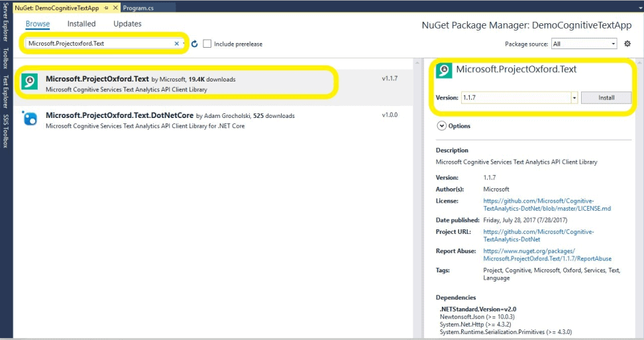This screenshot has height=340, width=644.
Task: Click the Microsoft author value in details
Action: point(496,190)
